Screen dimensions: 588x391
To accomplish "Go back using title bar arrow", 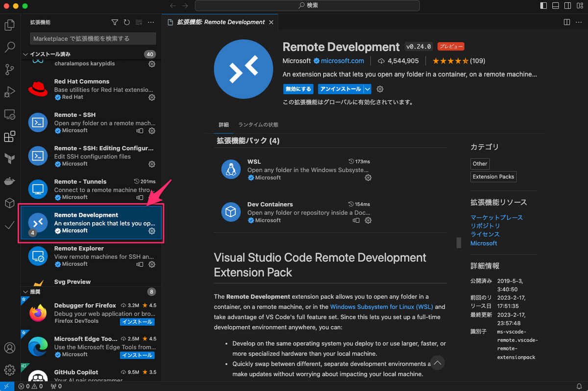I will click(x=172, y=5).
